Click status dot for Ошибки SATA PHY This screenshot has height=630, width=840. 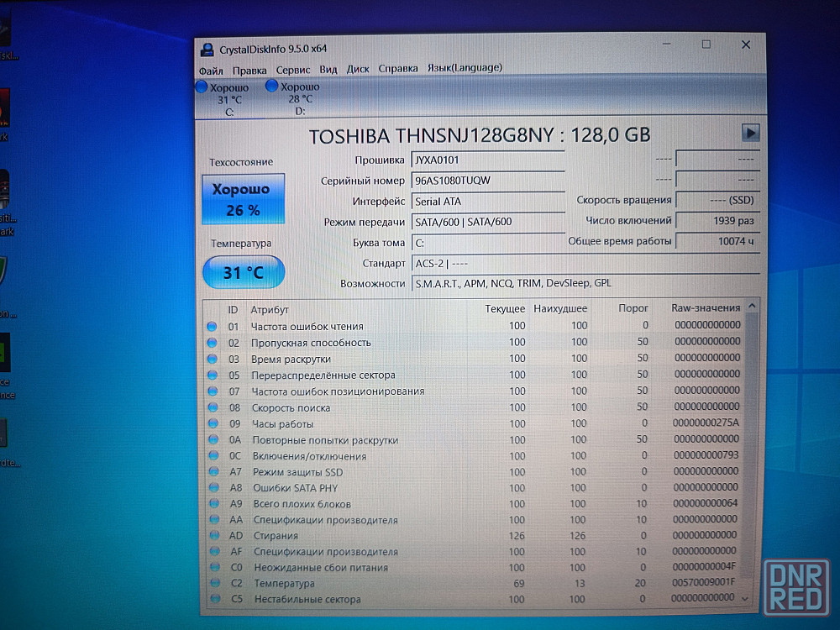click(214, 488)
